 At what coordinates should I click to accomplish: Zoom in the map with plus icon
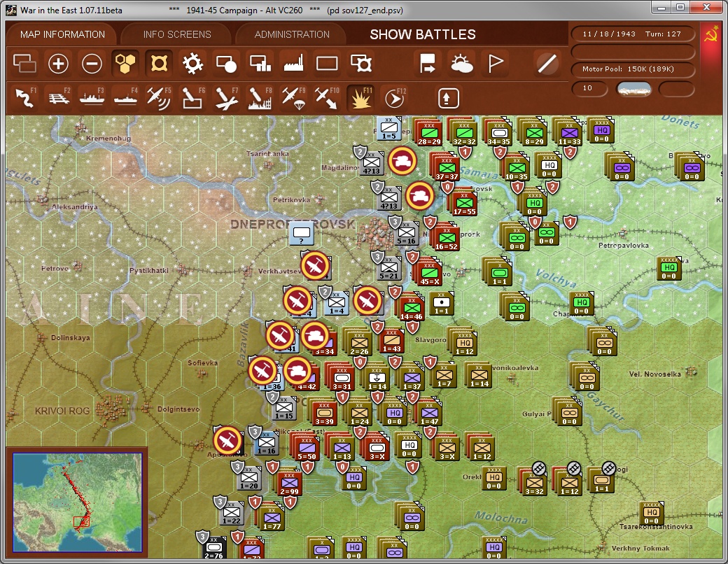pos(58,64)
